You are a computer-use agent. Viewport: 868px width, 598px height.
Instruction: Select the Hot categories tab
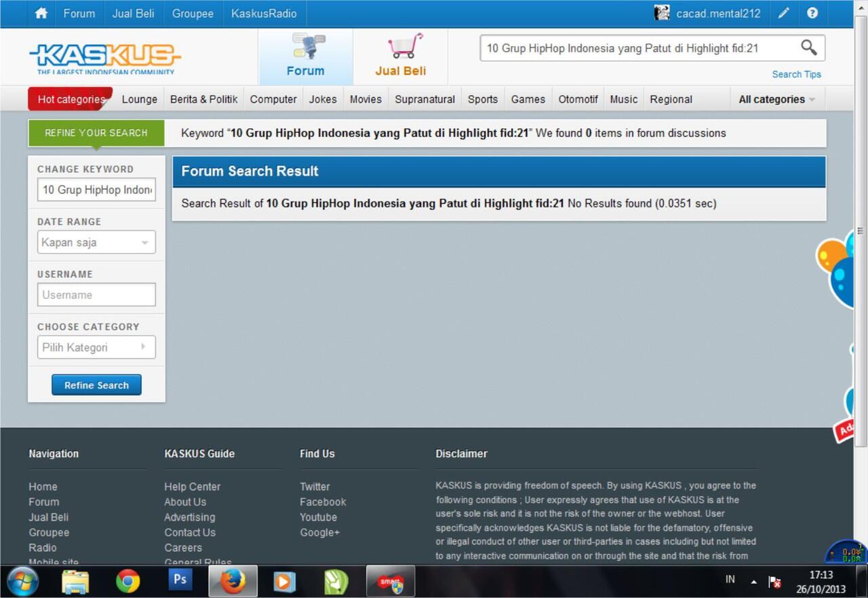pyautogui.click(x=71, y=99)
